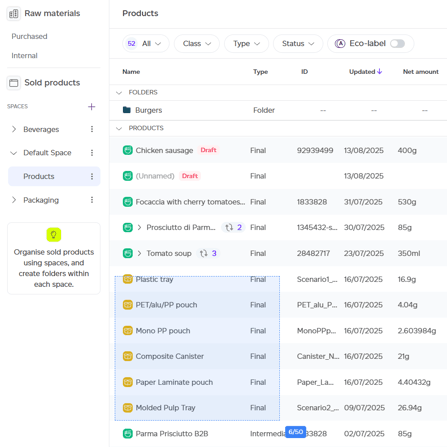Click the Eco-label badge icon

(x=340, y=44)
